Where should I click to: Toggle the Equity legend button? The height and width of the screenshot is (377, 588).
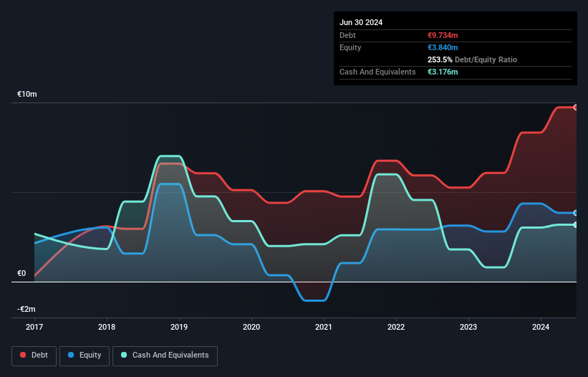[x=85, y=355]
